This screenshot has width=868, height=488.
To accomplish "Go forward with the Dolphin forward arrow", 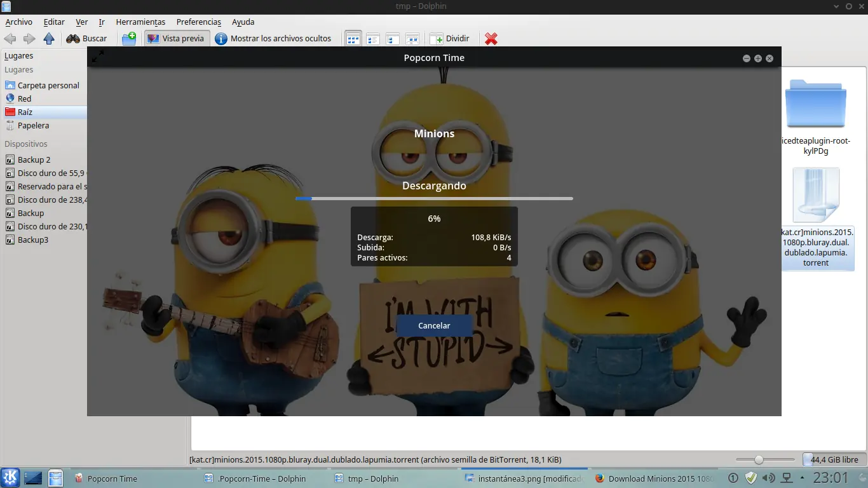I will pos(29,39).
